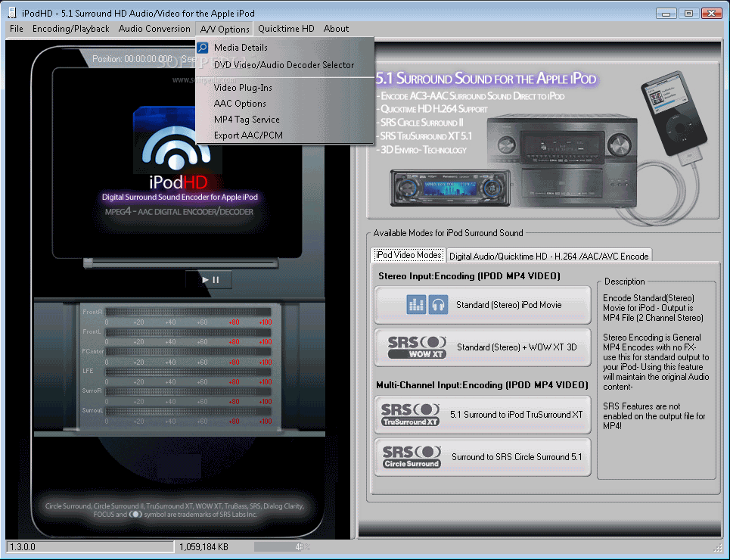730x560 pixels.
Task: Choose Export AAC/PCM
Action: (285, 135)
